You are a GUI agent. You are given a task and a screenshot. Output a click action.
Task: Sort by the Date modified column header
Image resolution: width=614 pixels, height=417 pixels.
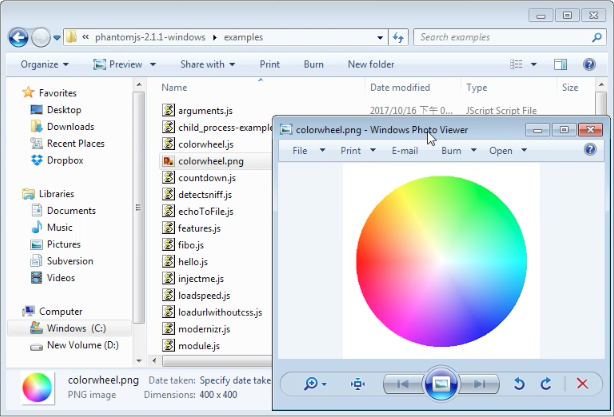[x=400, y=87]
